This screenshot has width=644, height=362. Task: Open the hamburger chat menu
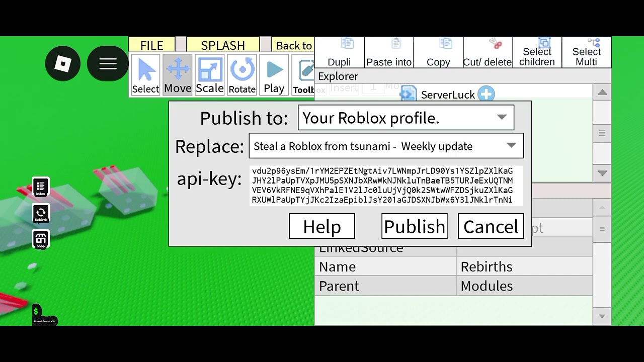[108, 63]
